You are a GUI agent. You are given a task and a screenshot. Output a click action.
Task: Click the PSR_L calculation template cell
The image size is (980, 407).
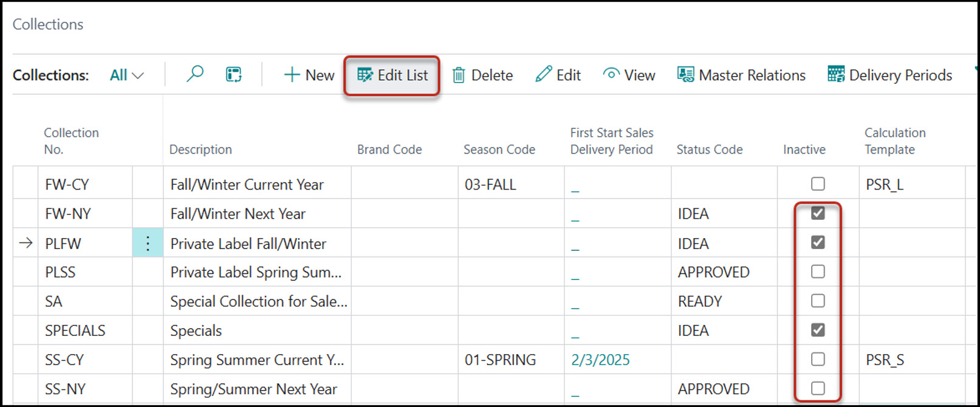[884, 185]
